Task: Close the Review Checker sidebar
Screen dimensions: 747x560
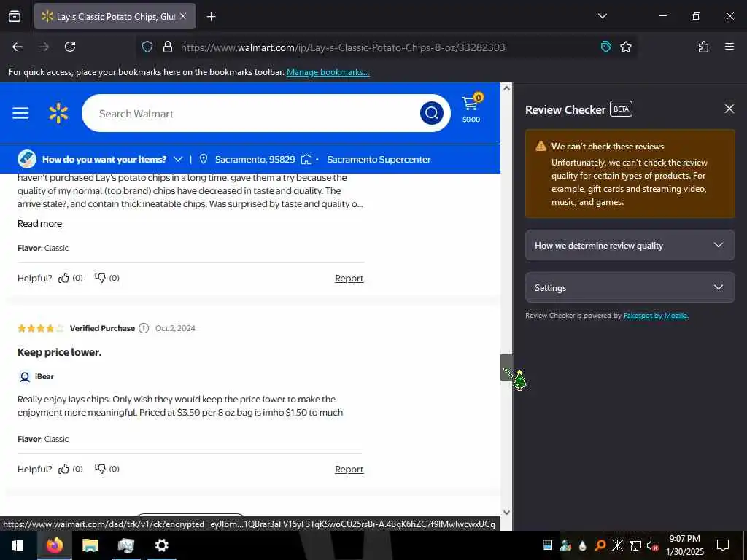Action: (729, 109)
